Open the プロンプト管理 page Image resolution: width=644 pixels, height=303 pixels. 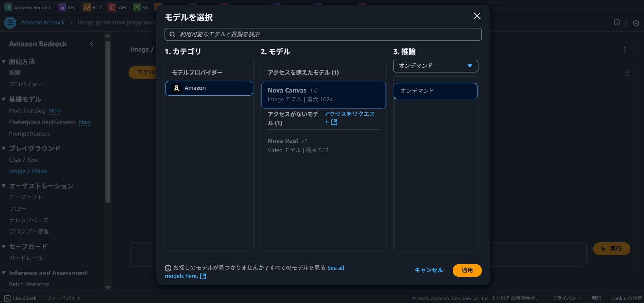(29, 231)
